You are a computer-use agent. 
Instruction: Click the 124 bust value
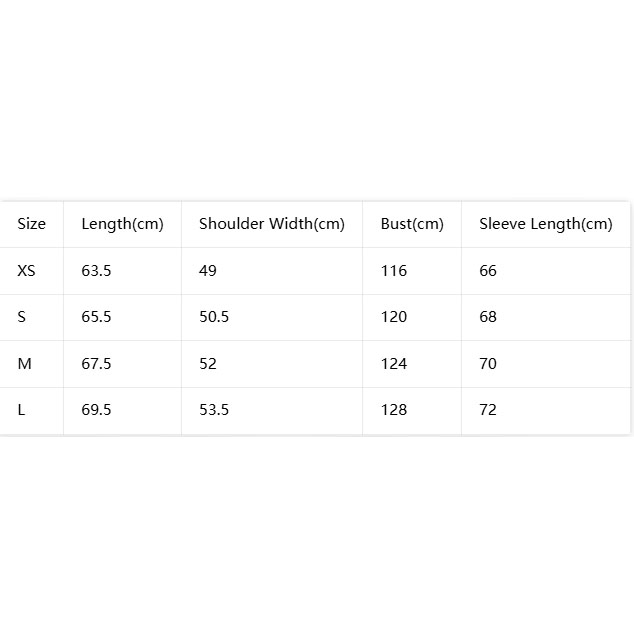coord(394,363)
